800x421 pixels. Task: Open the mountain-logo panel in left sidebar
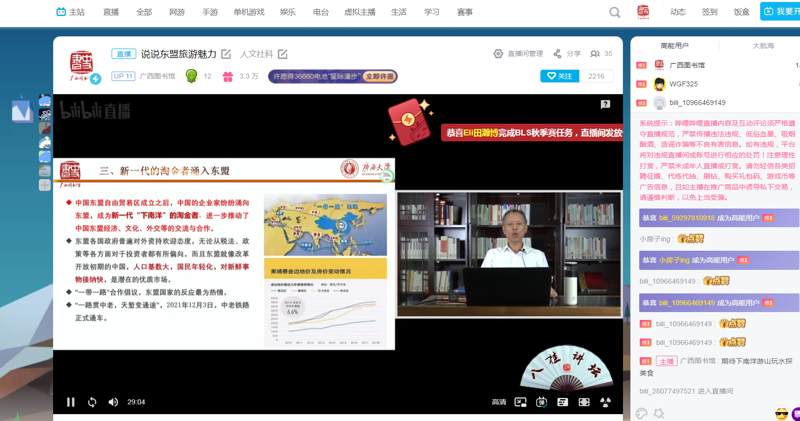click(x=21, y=111)
